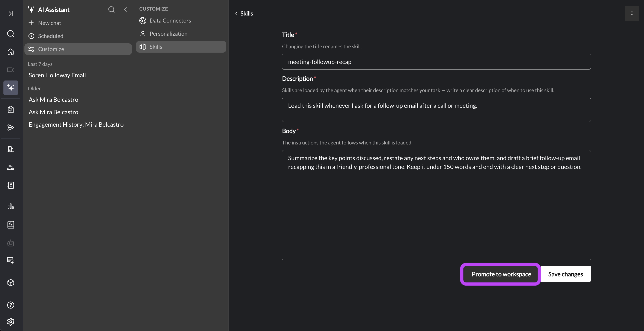Open the phone log book icon
644x331 pixels.
11,225
